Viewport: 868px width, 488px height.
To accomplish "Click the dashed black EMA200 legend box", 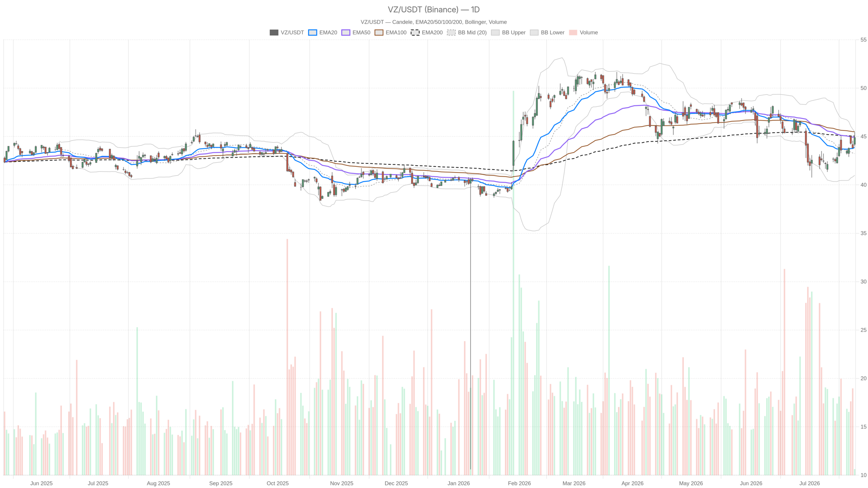I will pos(415,33).
